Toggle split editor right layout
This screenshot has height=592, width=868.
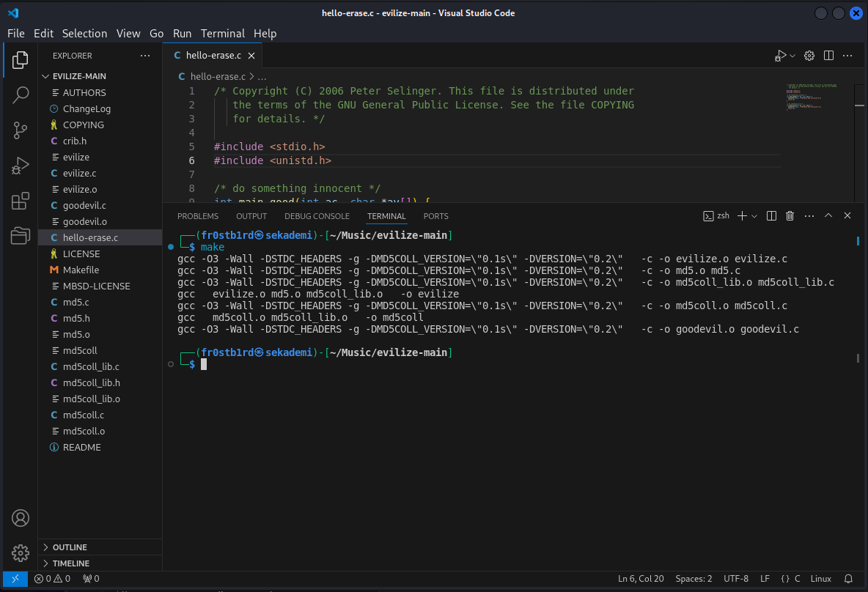point(828,56)
